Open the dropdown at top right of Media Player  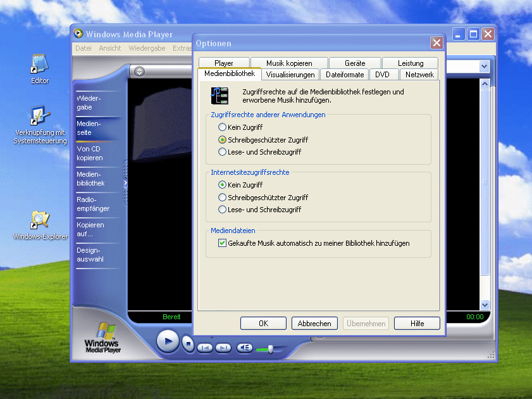coord(484,66)
